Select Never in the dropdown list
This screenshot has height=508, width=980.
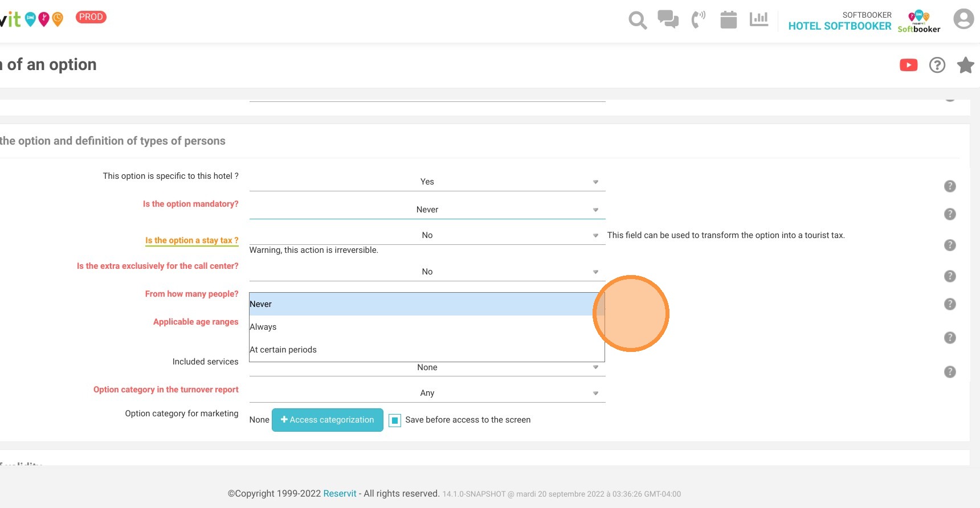(427, 304)
